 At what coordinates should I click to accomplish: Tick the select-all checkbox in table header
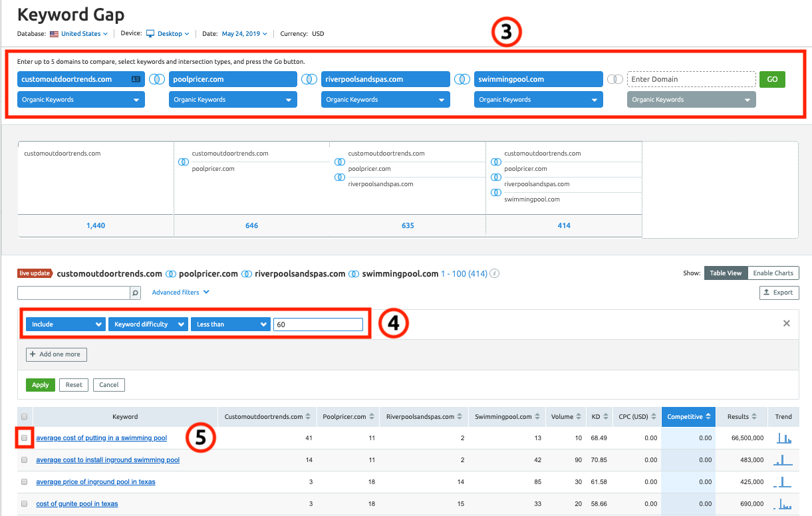click(25, 417)
